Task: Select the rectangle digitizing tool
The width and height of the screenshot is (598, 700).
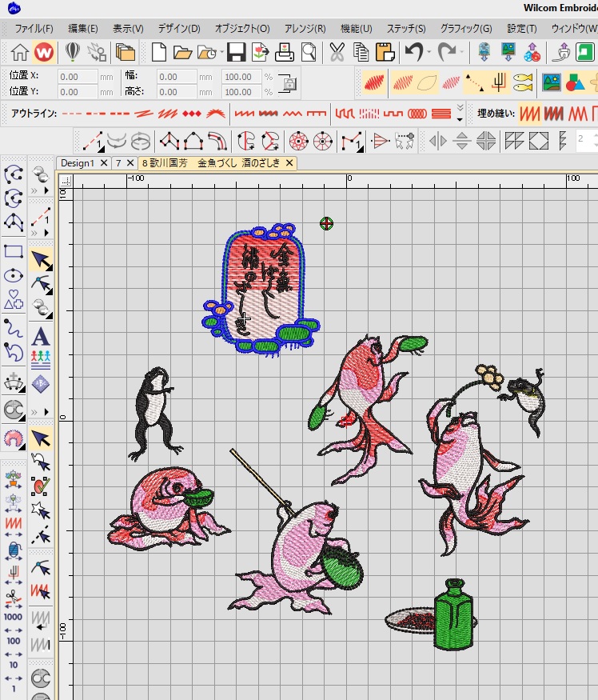Action: pos(14,251)
